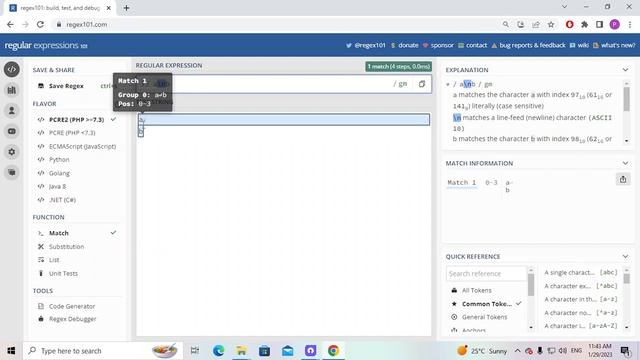The width and height of the screenshot is (640, 360).
Task: Reload the regex101 page
Action: click(40, 24)
